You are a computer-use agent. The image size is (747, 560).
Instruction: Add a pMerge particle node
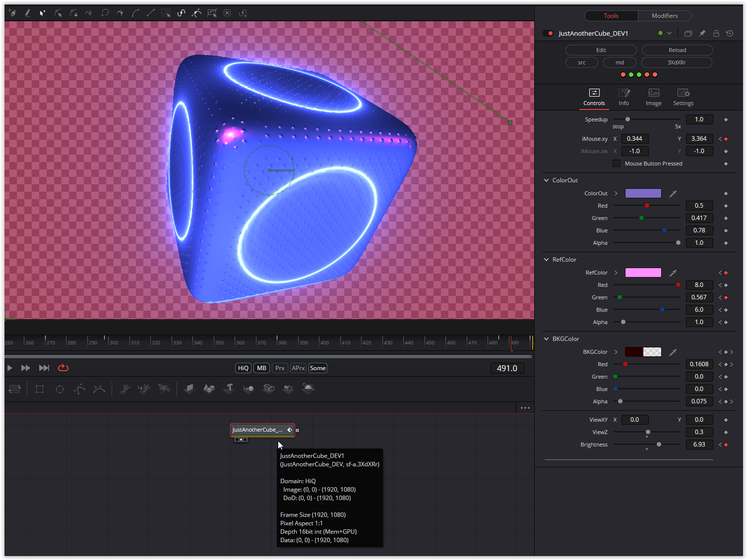pos(144,389)
